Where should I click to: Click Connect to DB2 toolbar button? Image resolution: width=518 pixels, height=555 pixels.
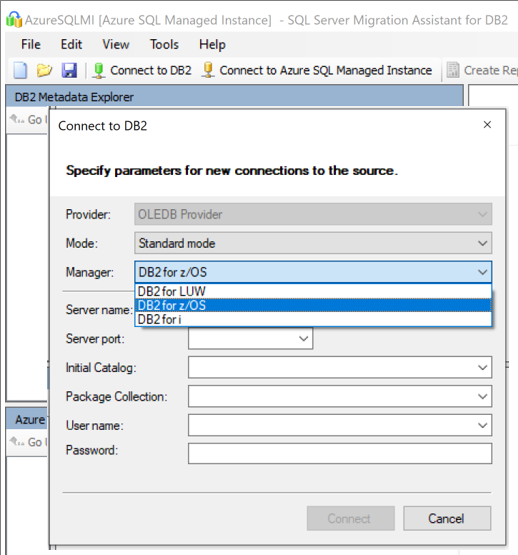tap(142, 70)
